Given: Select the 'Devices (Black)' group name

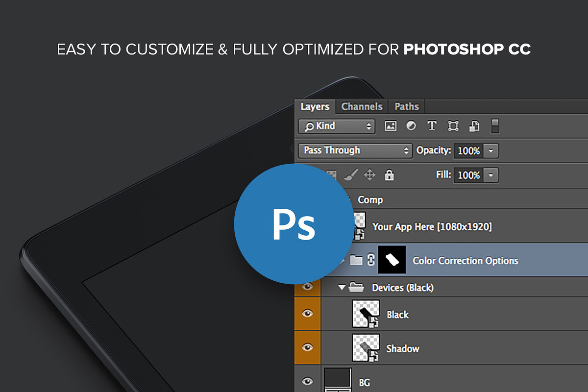Looking at the screenshot, I should tap(403, 288).
